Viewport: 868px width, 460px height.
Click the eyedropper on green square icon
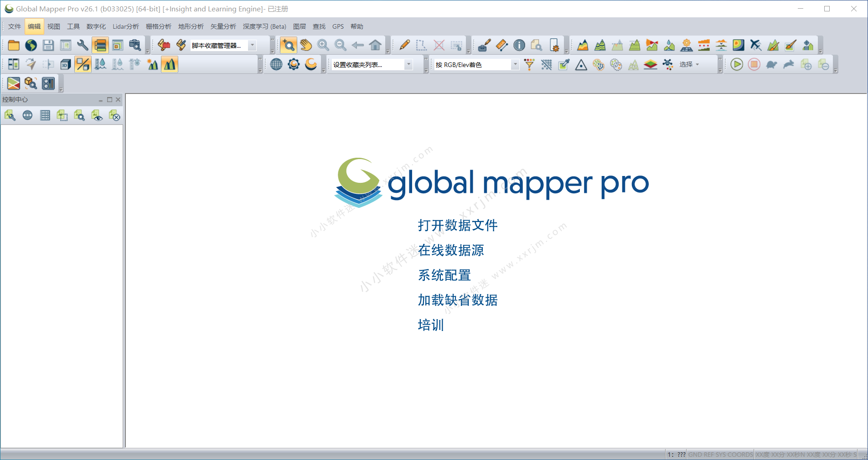pos(564,64)
